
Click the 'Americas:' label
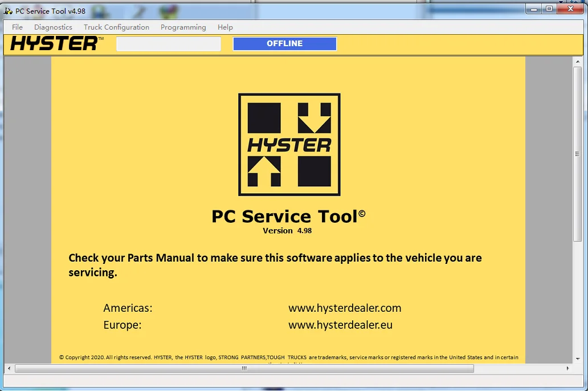(x=128, y=308)
